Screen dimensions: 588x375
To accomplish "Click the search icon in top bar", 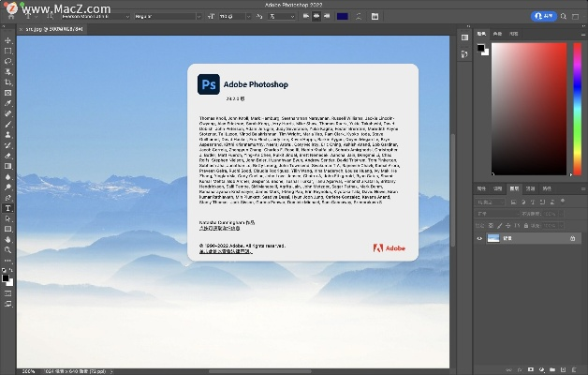I will (565, 16).
